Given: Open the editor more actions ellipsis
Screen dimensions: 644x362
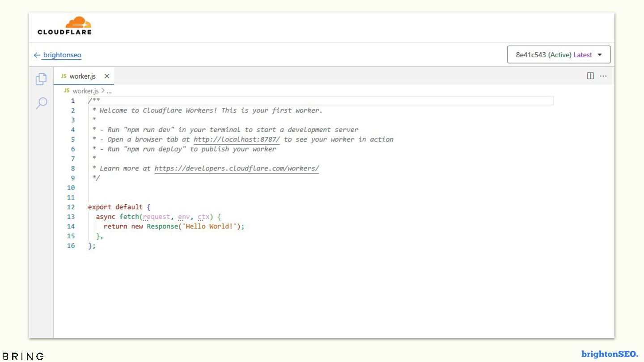Looking at the screenshot, I should click(x=603, y=76).
